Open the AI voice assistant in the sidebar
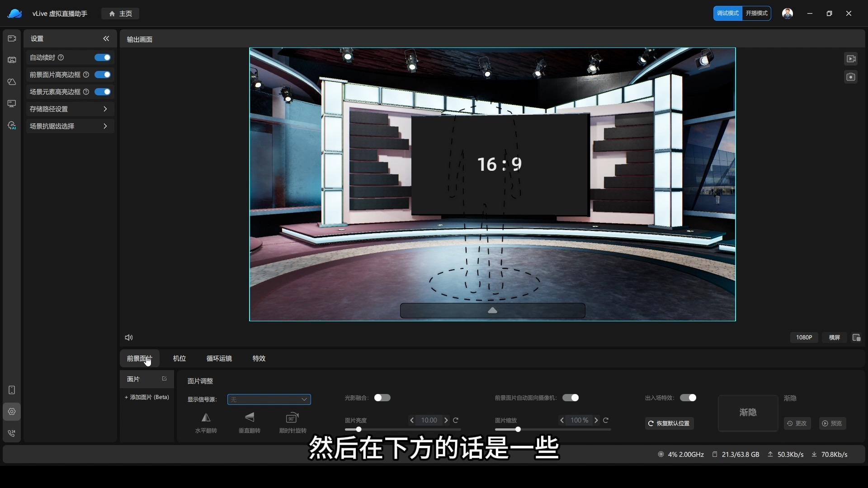The image size is (868, 488). tap(12, 126)
